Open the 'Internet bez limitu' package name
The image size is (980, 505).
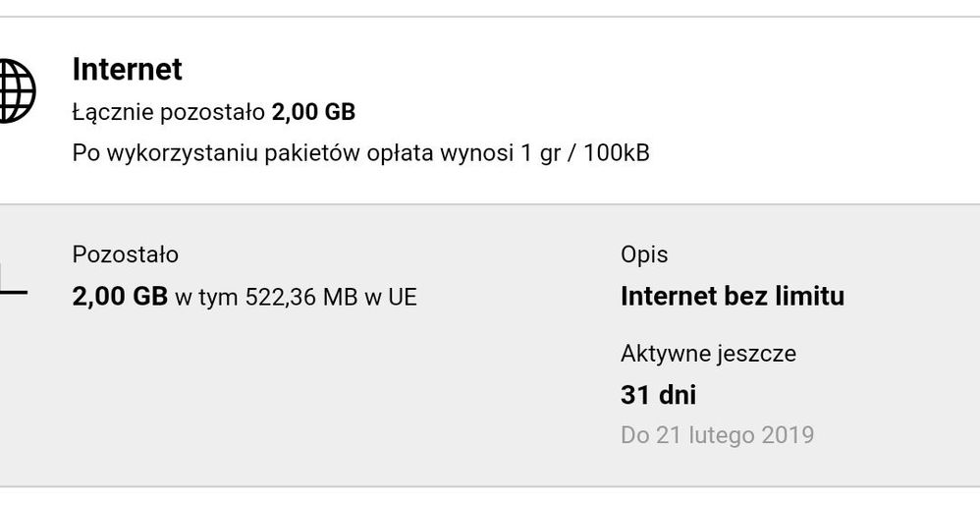tap(732, 296)
